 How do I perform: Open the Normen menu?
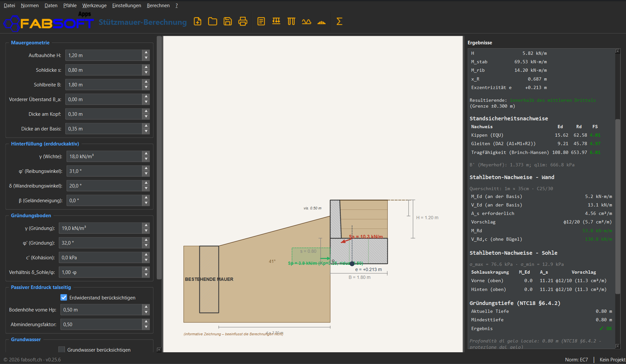(x=30, y=6)
